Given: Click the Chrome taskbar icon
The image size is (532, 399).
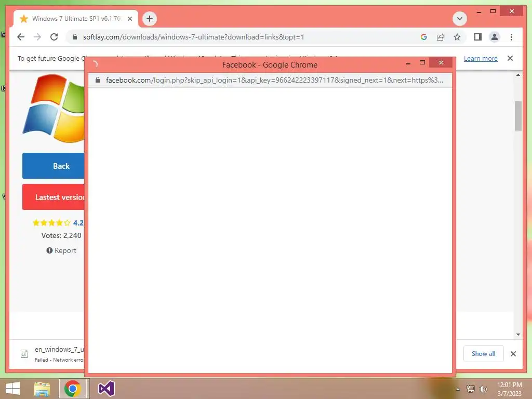Looking at the screenshot, I should tap(73, 389).
